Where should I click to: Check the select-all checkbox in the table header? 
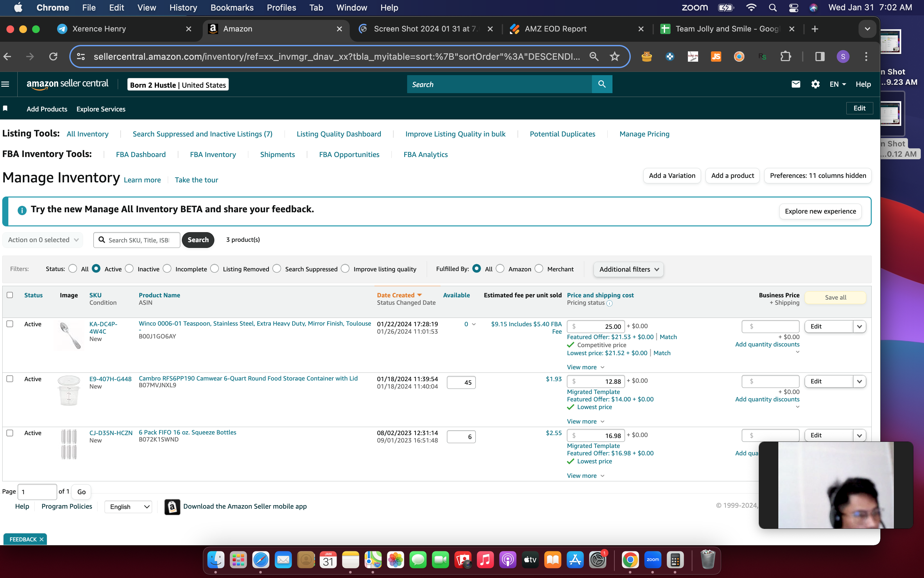[10, 295]
